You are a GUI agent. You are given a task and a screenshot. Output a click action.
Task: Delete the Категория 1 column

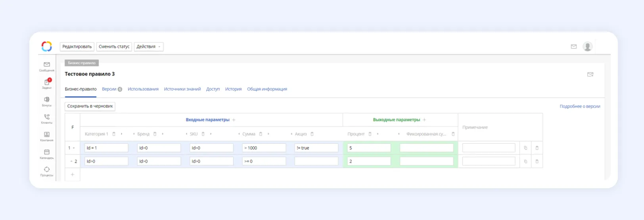click(114, 134)
